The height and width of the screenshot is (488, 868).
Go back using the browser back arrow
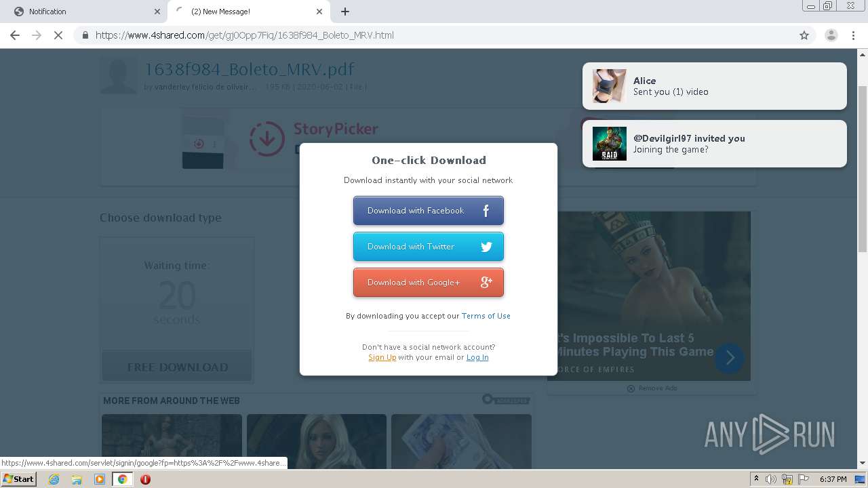click(x=15, y=35)
